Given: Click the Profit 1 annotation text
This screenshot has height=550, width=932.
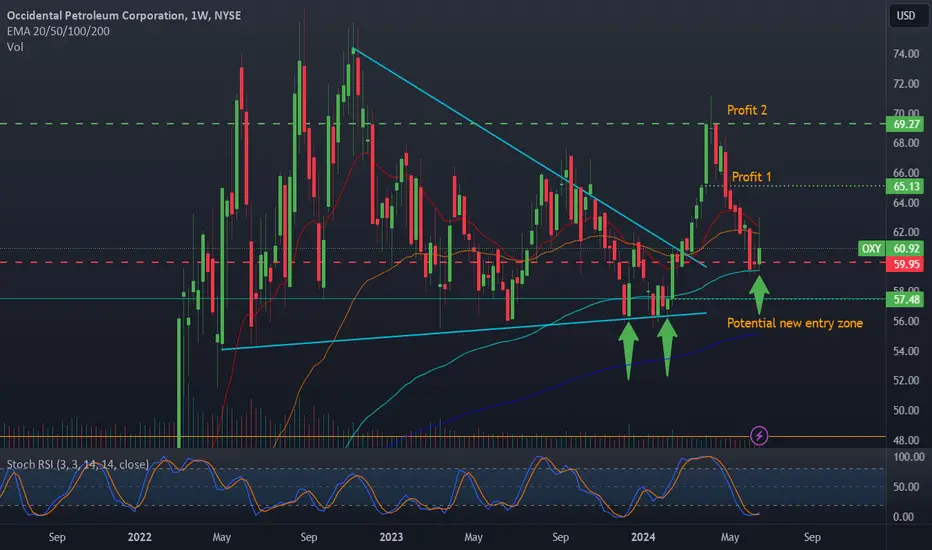Looking at the screenshot, I should pyautogui.click(x=751, y=177).
